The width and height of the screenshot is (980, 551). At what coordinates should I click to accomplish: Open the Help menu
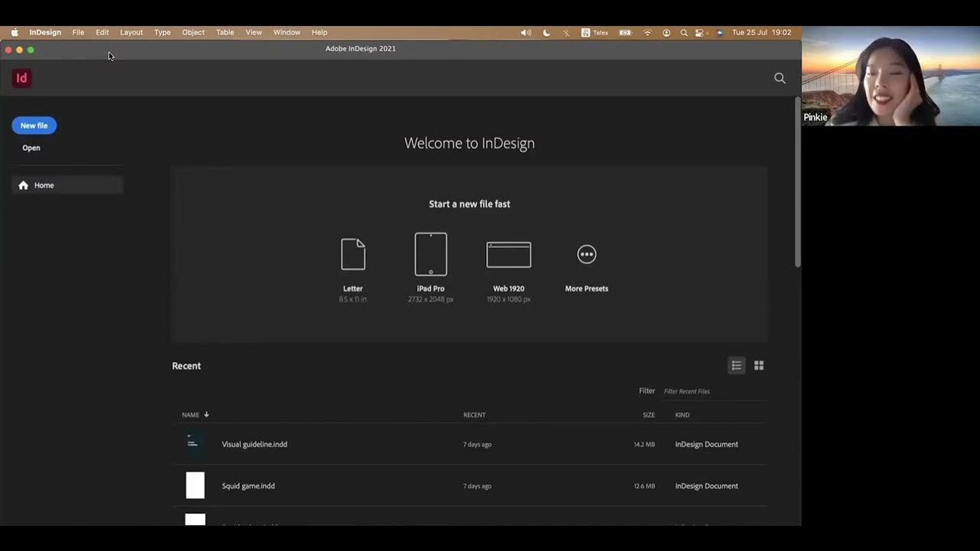tap(319, 32)
